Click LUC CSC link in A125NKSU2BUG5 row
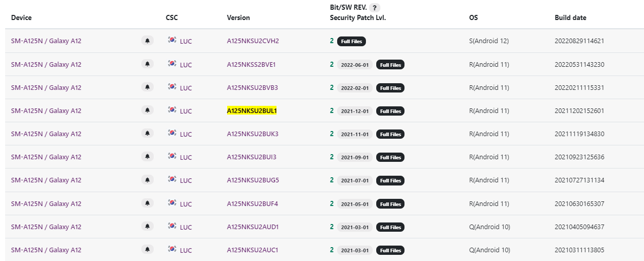This screenshot has height=261, width=644. pyautogui.click(x=186, y=180)
